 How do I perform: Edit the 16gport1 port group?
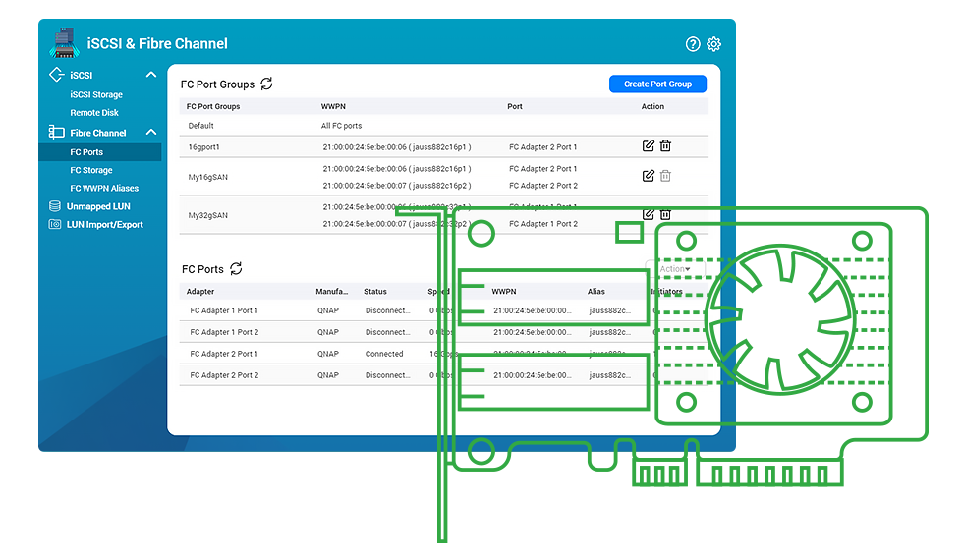click(648, 146)
